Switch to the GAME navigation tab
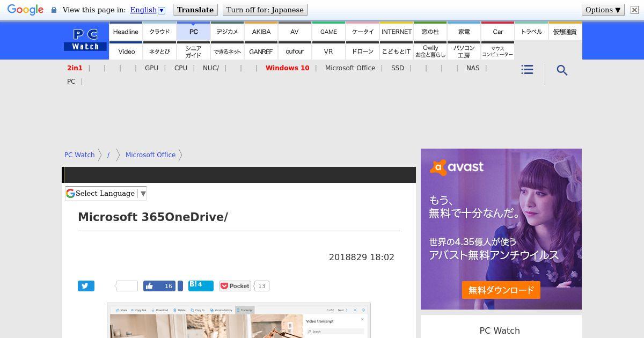The width and height of the screenshot is (644, 338). click(328, 32)
